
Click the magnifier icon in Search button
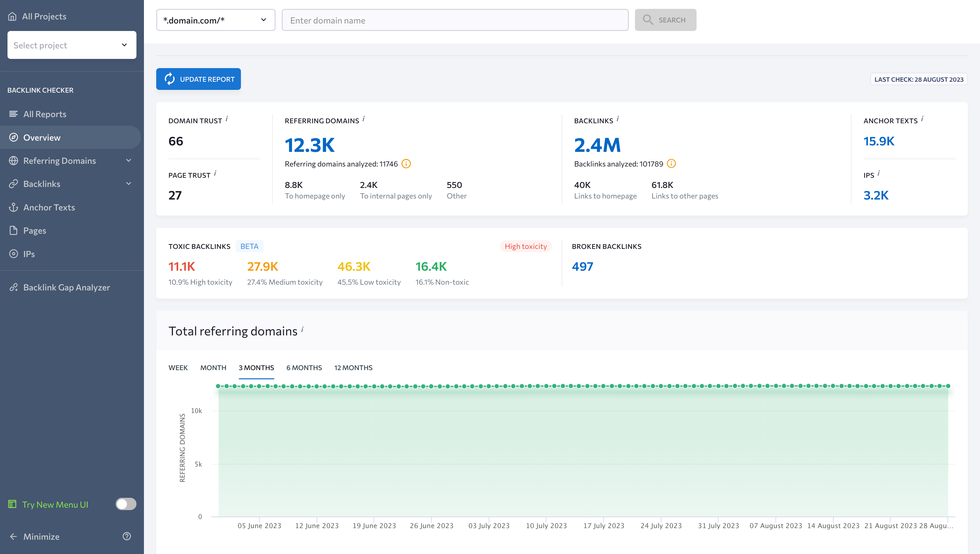pyautogui.click(x=648, y=20)
